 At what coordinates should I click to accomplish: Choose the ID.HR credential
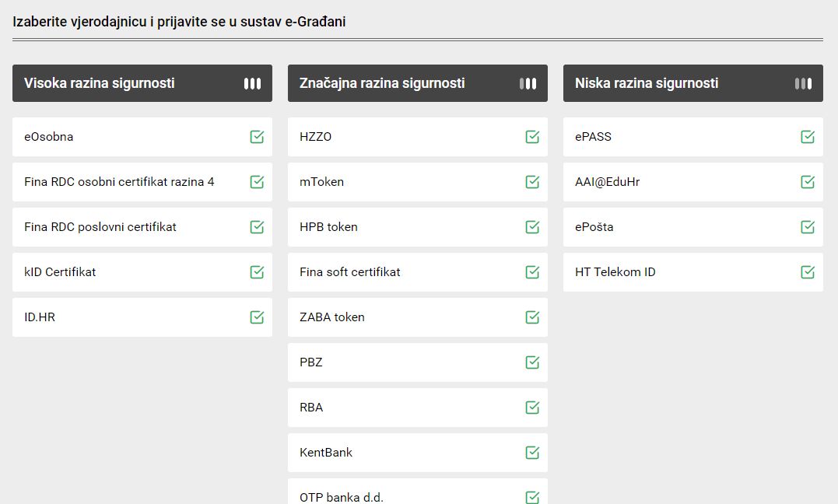[x=142, y=317]
